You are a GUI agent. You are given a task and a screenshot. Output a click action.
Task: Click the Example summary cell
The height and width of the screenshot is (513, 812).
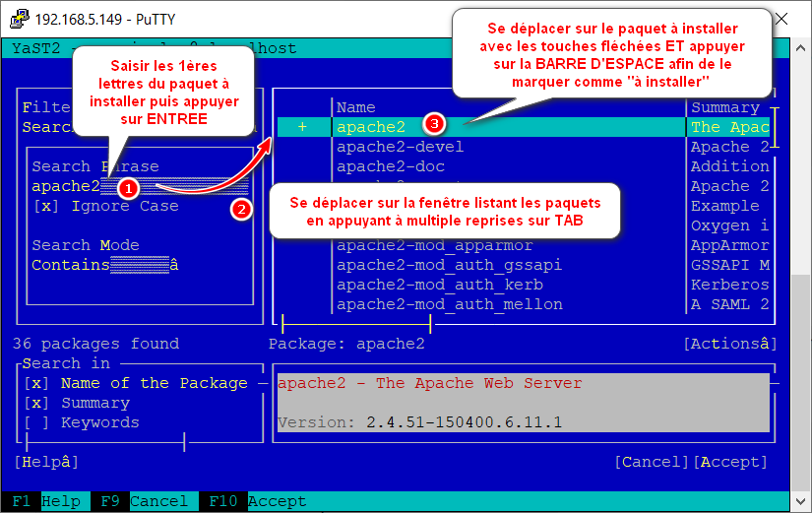pos(725,206)
